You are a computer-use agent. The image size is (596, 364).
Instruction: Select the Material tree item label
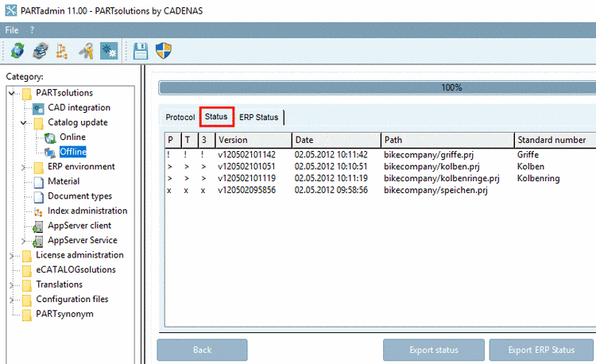pos(64,182)
